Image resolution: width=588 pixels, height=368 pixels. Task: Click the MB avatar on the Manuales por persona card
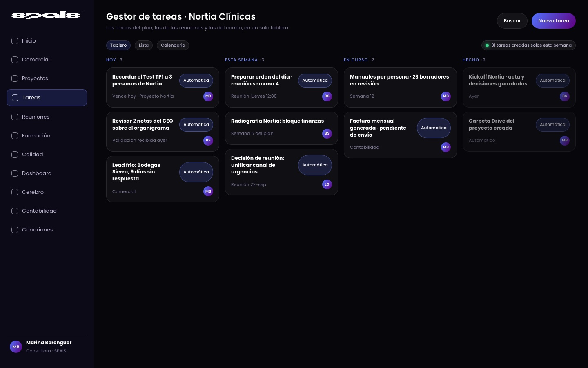coord(446,96)
